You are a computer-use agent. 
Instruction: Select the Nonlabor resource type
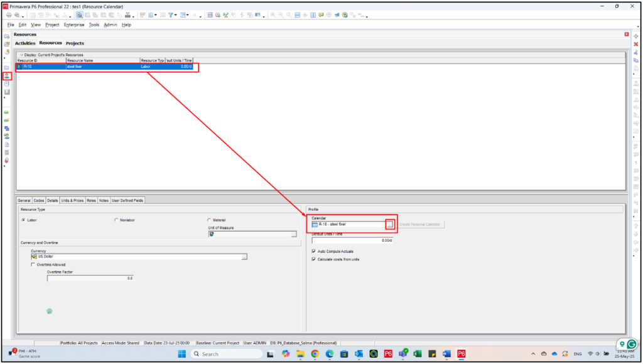pyautogui.click(x=116, y=220)
